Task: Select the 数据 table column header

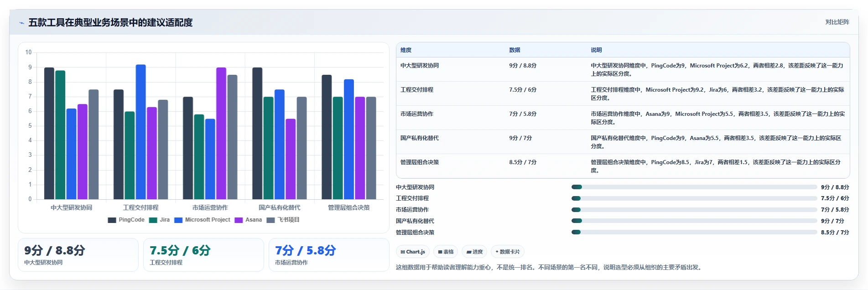Action: [x=515, y=50]
